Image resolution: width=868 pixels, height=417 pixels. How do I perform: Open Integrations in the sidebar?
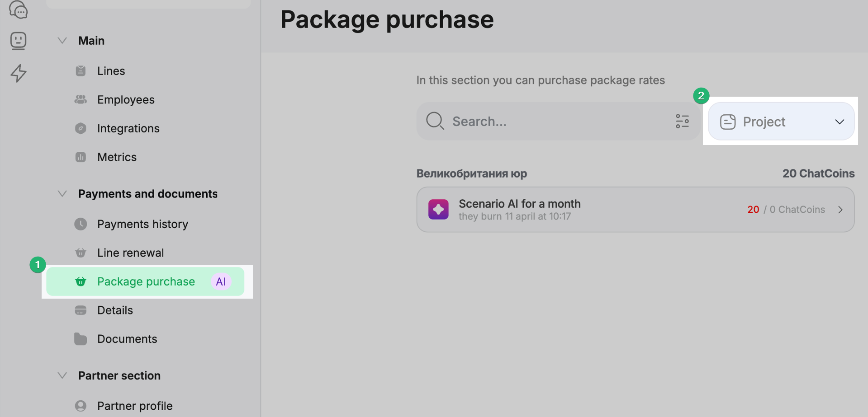(128, 128)
